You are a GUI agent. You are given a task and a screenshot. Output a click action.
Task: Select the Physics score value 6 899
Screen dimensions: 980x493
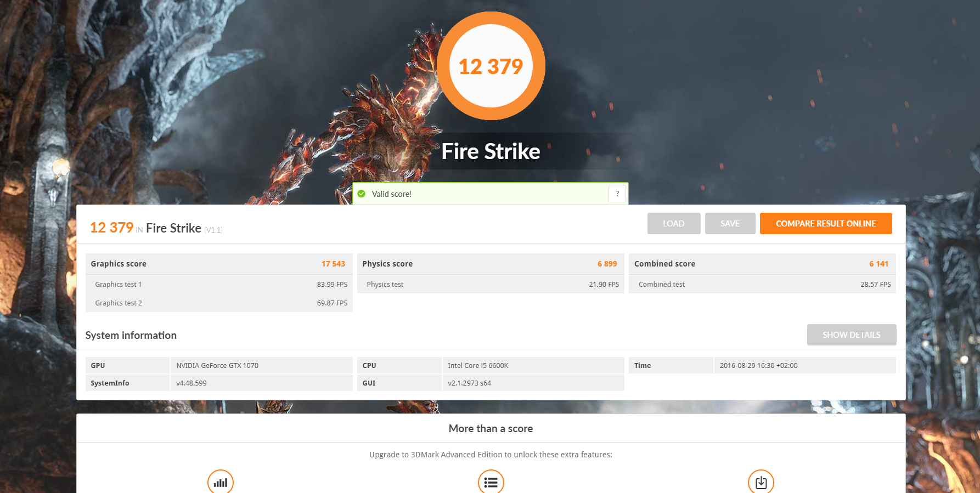607,264
